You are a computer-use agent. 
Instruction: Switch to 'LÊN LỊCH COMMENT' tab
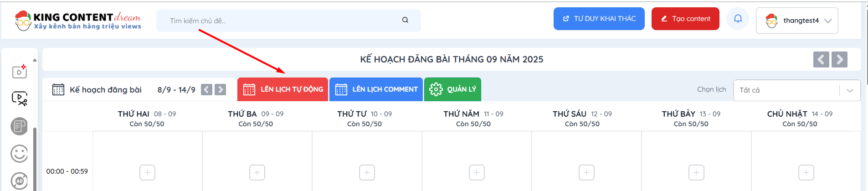coord(376,89)
